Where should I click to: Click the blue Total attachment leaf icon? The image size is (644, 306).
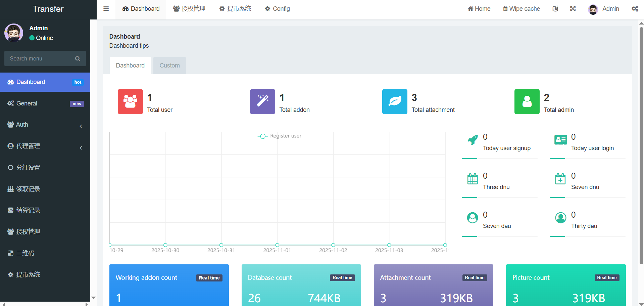coord(395,101)
